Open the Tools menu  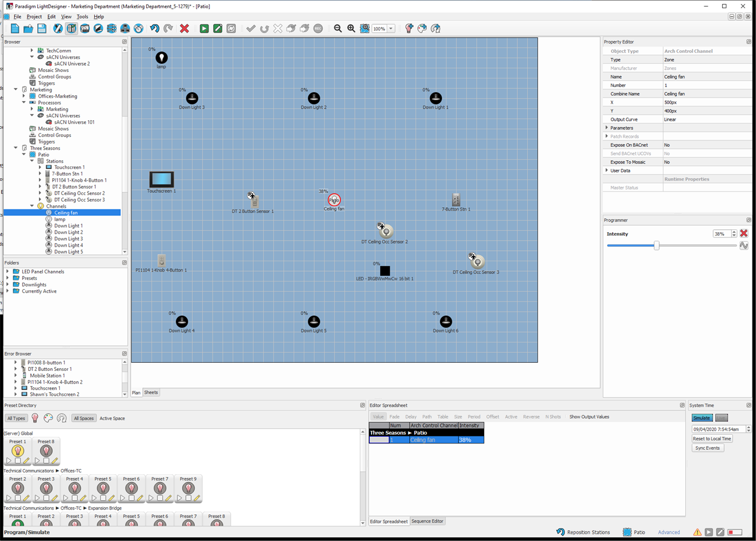(x=82, y=17)
